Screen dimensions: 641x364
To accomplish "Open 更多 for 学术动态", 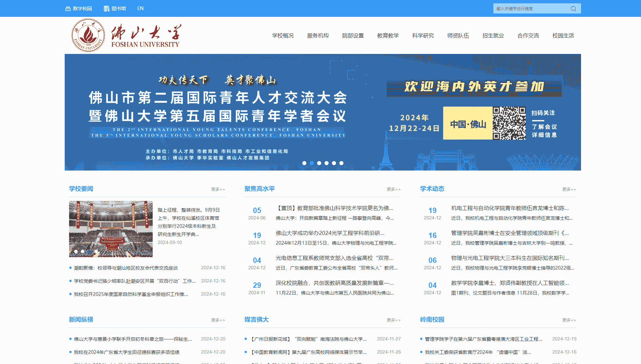I will coord(569,189).
